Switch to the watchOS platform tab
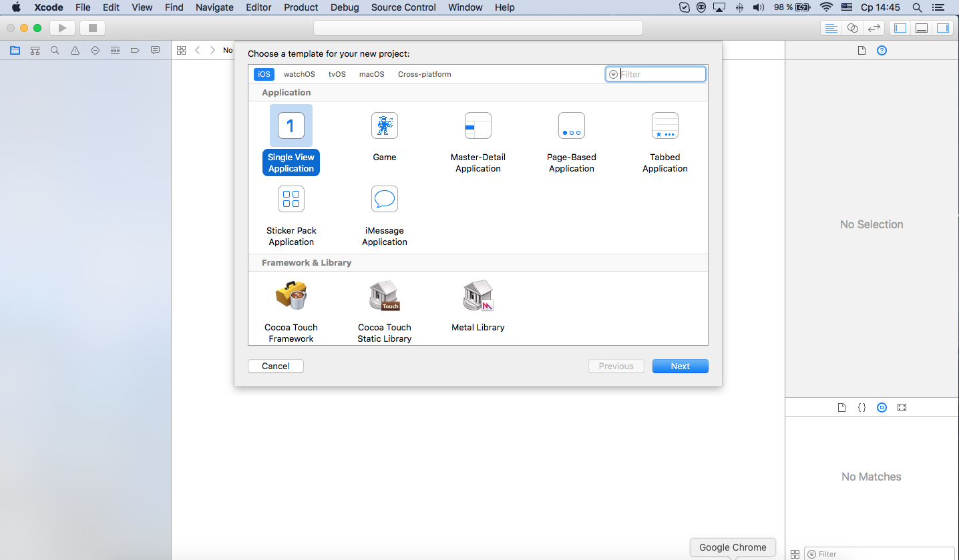Screen dimensions: 959x560 click(299, 74)
